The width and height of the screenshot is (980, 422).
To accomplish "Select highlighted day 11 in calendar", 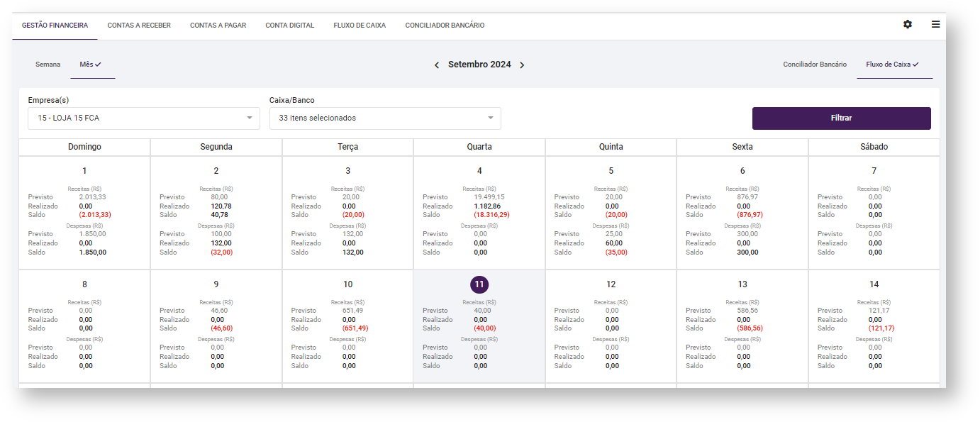I will 479,284.
